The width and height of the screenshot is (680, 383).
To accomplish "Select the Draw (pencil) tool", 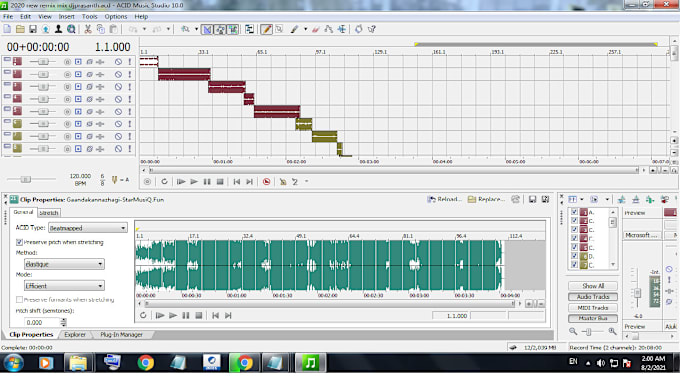I will point(266,29).
